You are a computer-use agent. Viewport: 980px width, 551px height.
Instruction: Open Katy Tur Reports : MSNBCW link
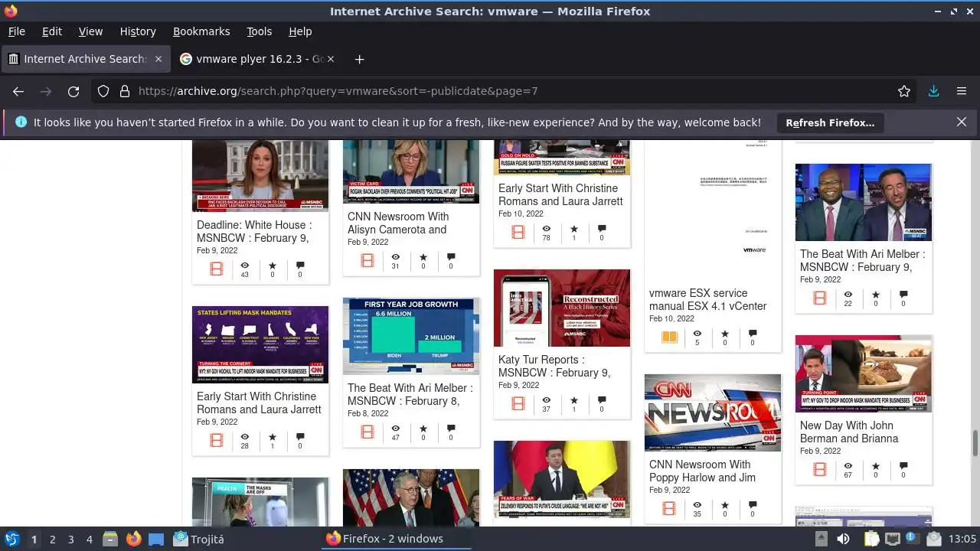[x=554, y=367]
